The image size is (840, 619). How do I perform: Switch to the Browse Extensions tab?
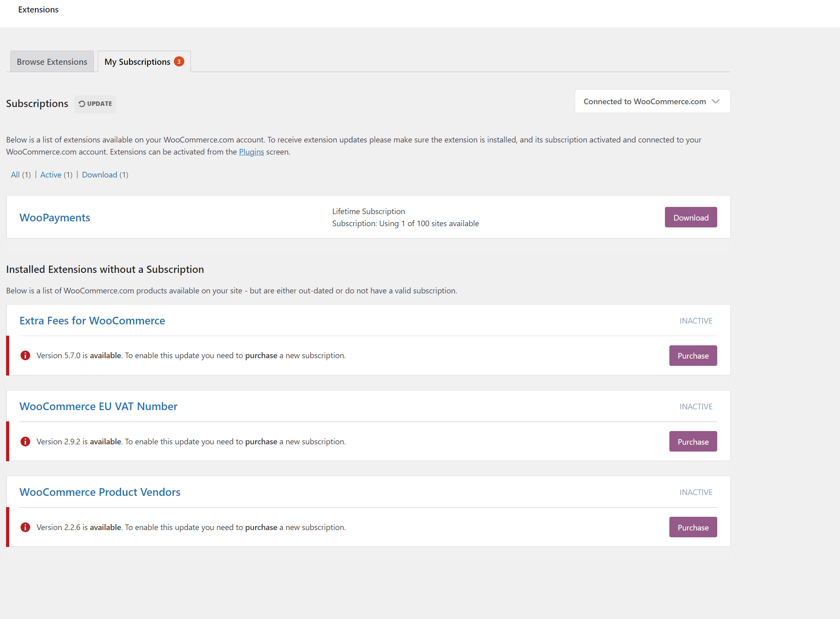(x=52, y=62)
